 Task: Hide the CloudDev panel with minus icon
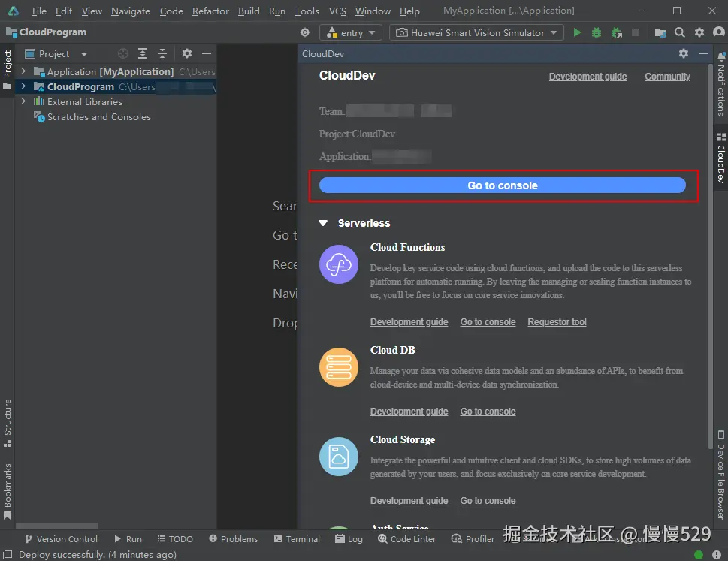[703, 54]
